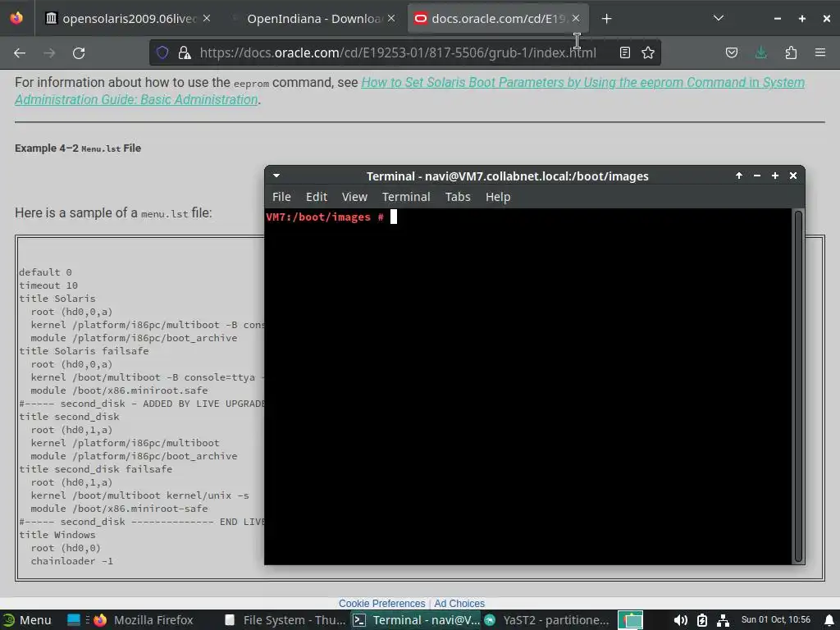Show site security padlock info
The image size is (840, 630).
(185, 52)
